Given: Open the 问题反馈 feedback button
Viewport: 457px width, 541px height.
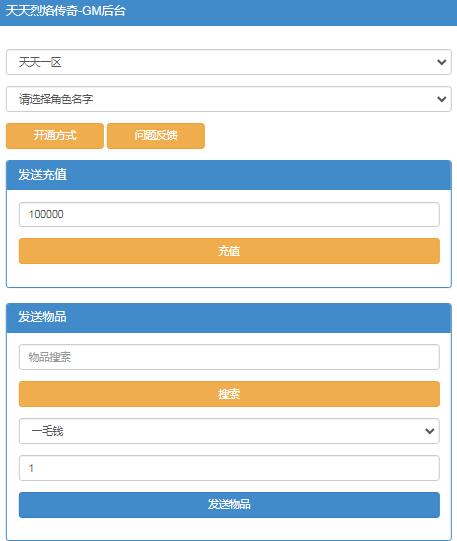Looking at the screenshot, I should pos(156,136).
